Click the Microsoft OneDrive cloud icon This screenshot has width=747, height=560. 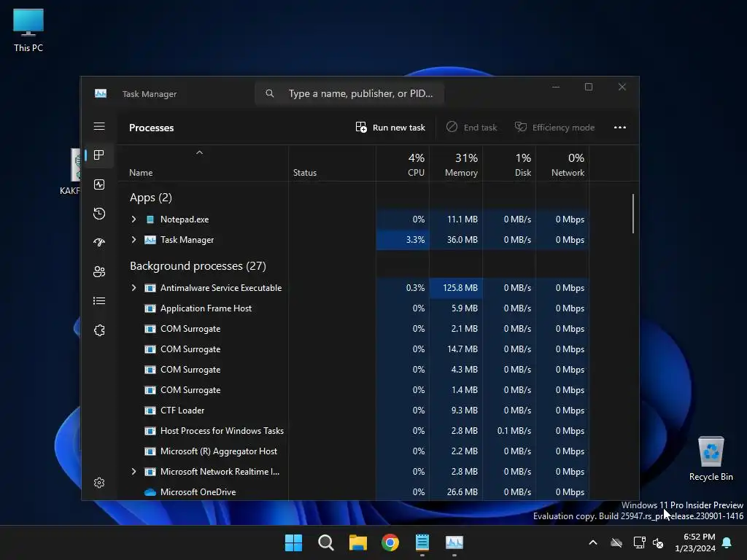point(150,492)
